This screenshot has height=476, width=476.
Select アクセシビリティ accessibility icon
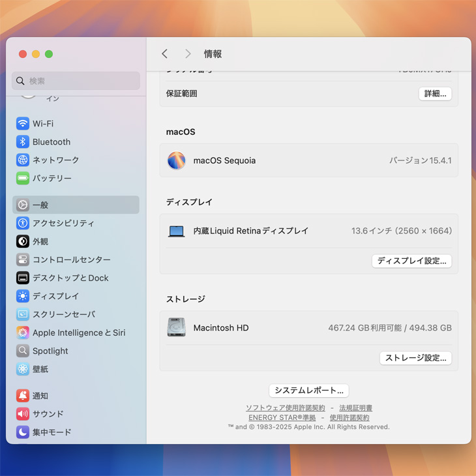(23, 223)
